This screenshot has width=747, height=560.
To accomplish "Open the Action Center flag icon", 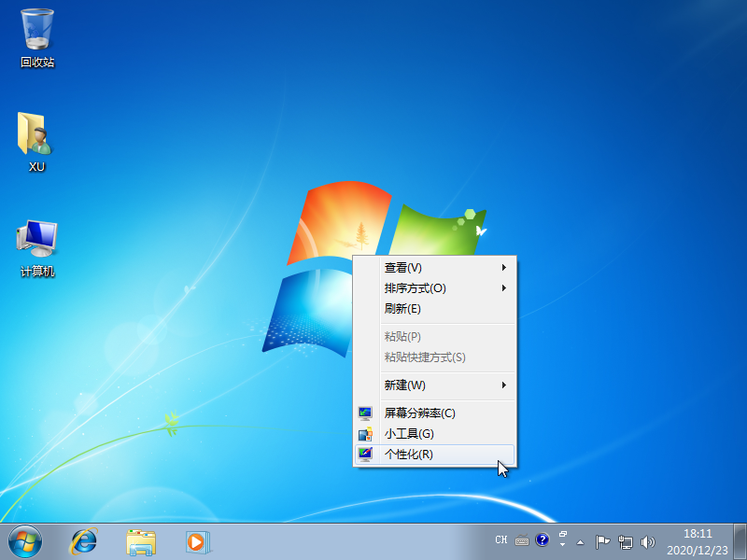I will pos(603,540).
